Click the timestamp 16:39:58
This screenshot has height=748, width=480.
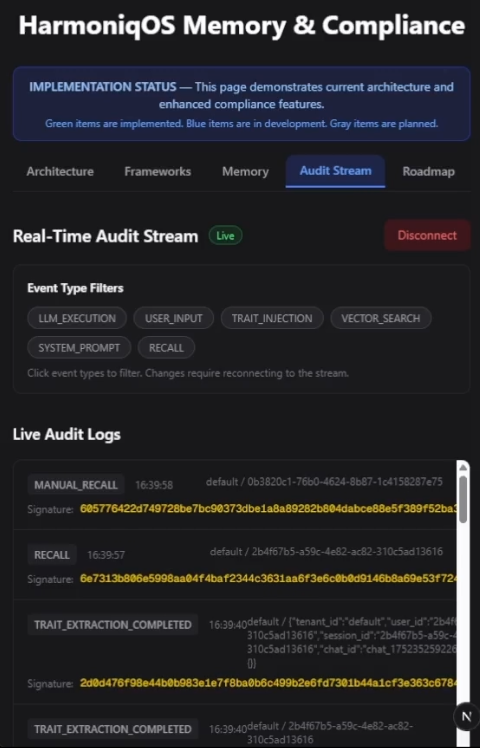click(154, 485)
